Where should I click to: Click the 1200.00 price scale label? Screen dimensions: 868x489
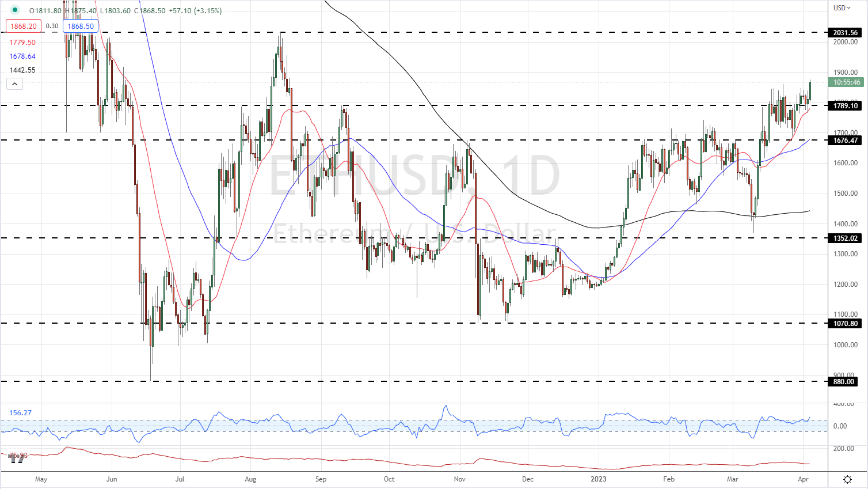846,285
